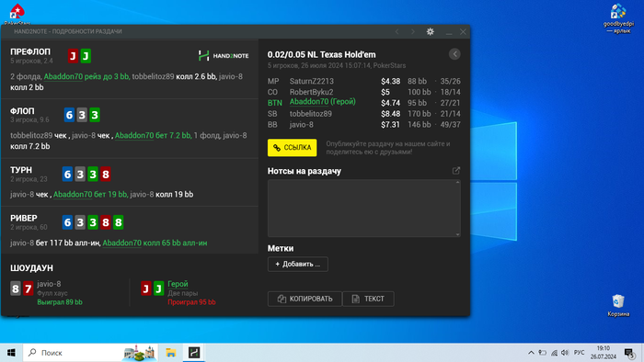Go to next hand arrow
Image resolution: width=644 pixels, height=362 pixels.
click(413, 31)
